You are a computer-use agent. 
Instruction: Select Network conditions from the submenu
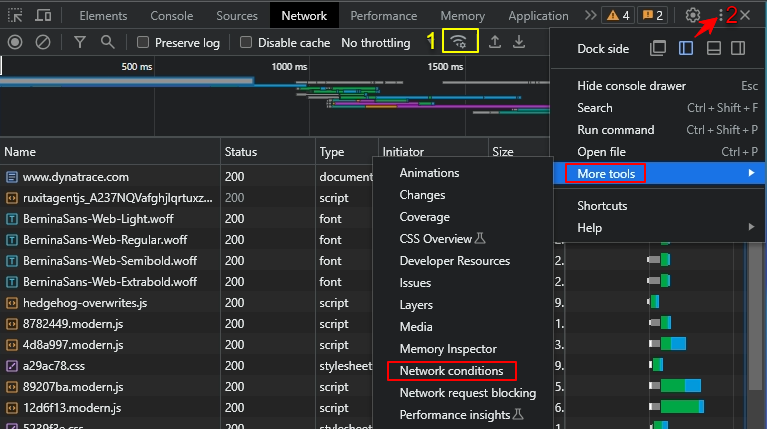(451, 371)
